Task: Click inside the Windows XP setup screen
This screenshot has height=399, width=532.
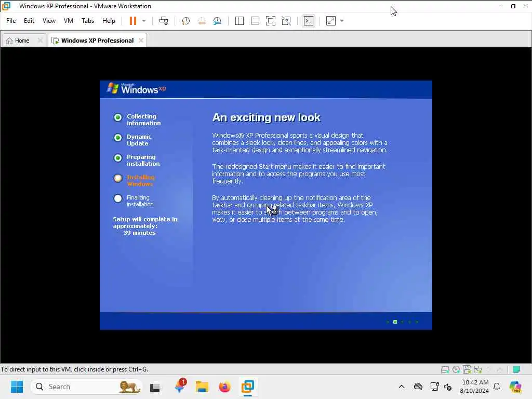Action: 265,205
